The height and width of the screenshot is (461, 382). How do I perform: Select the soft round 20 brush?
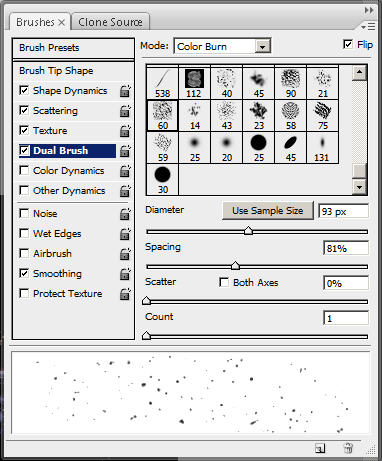[x=226, y=147]
